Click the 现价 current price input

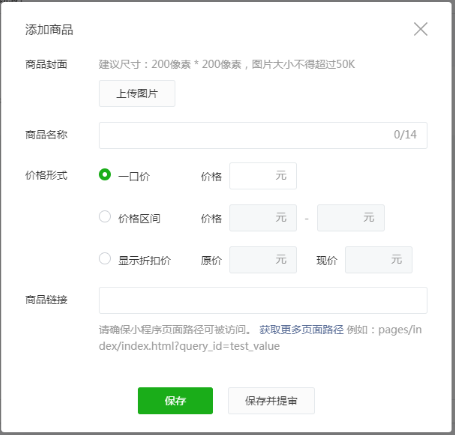pos(379,260)
